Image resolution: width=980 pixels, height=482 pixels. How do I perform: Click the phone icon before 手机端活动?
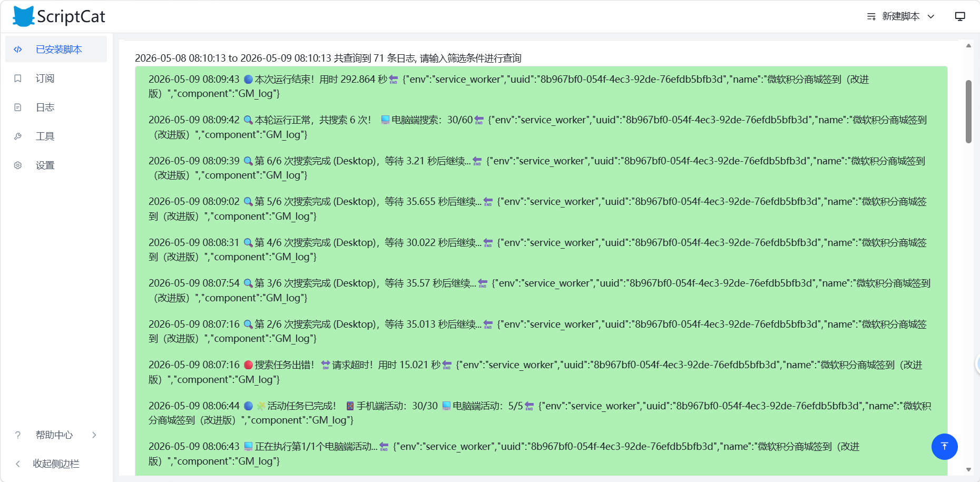pos(350,406)
